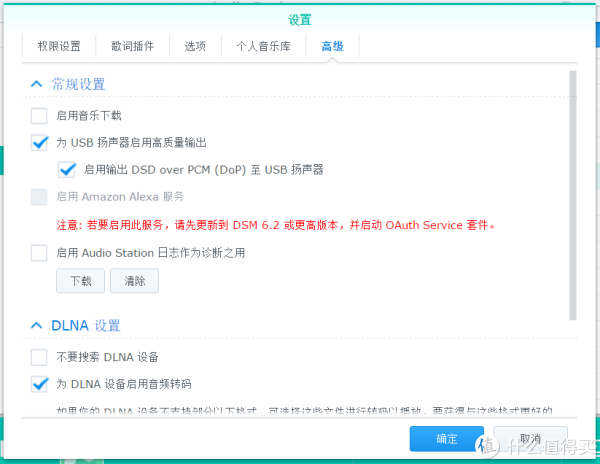The height and width of the screenshot is (464, 600).
Task: Collapse the 常规设置 section chevron
Action: click(x=37, y=85)
